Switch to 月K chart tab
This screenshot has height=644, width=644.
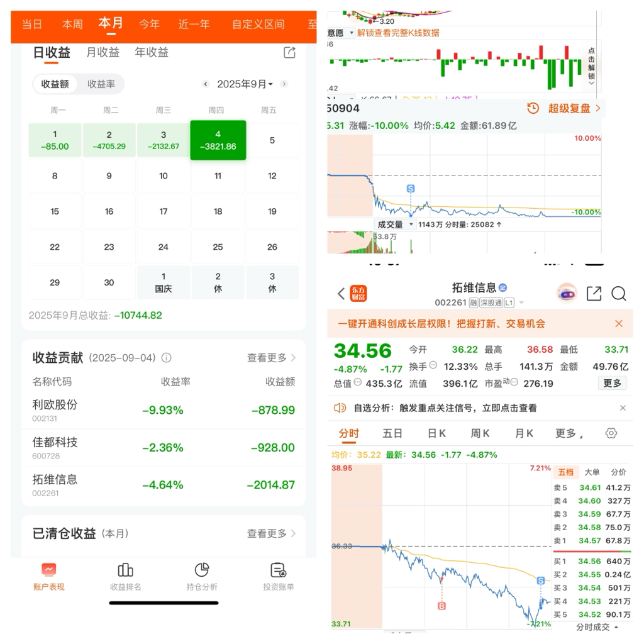524,433
